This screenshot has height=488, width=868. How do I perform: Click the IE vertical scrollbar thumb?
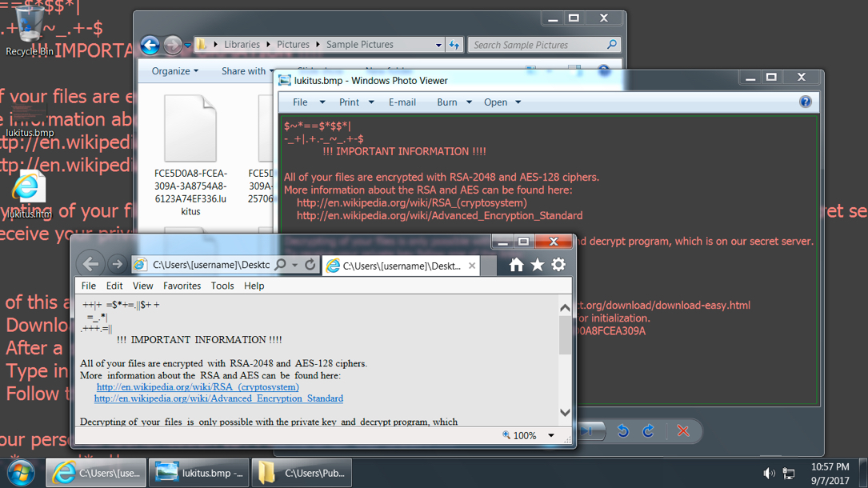[x=565, y=335]
